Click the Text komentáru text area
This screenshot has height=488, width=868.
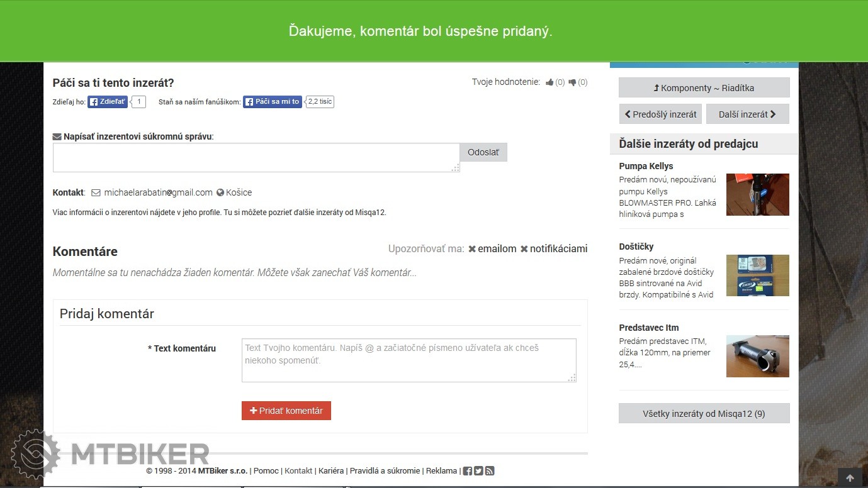[x=409, y=360]
